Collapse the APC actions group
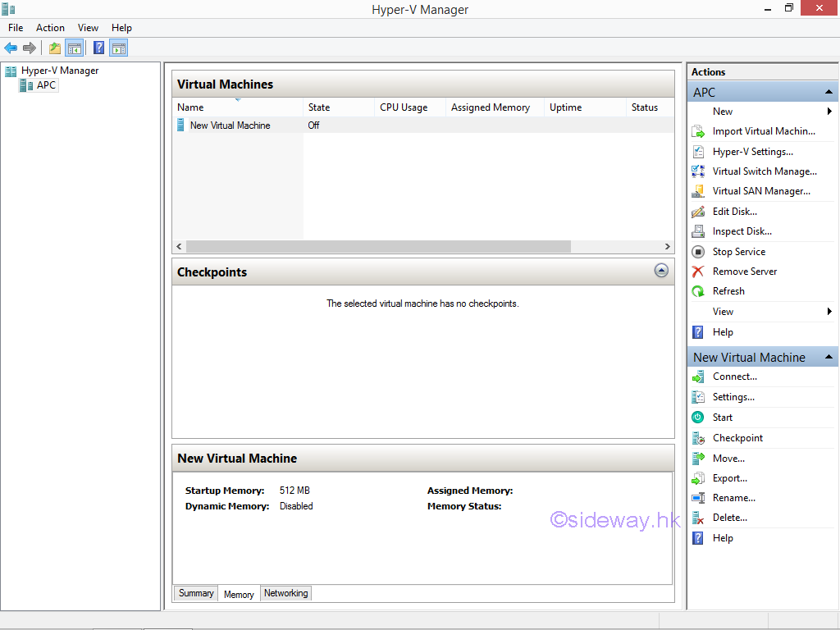The width and height of the screenshot is (840, 630). [x=829, y=92]
